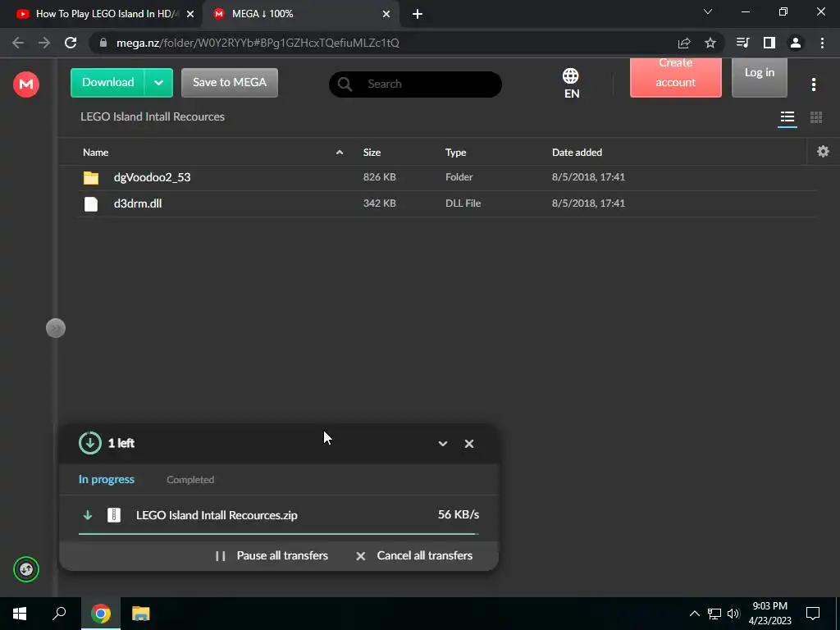Click the search magnifier icon
840x630 pixels.
(x=345, y=84)
